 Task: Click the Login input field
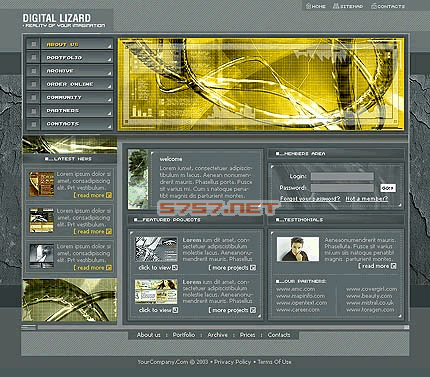342,176
